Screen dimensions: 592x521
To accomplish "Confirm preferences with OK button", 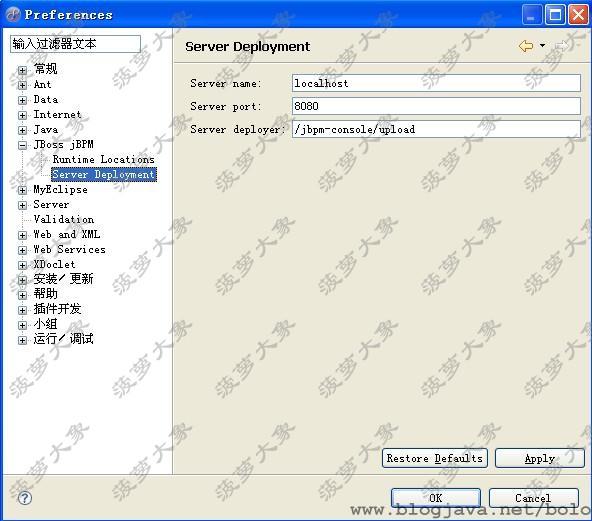I will tap(436, 498).
